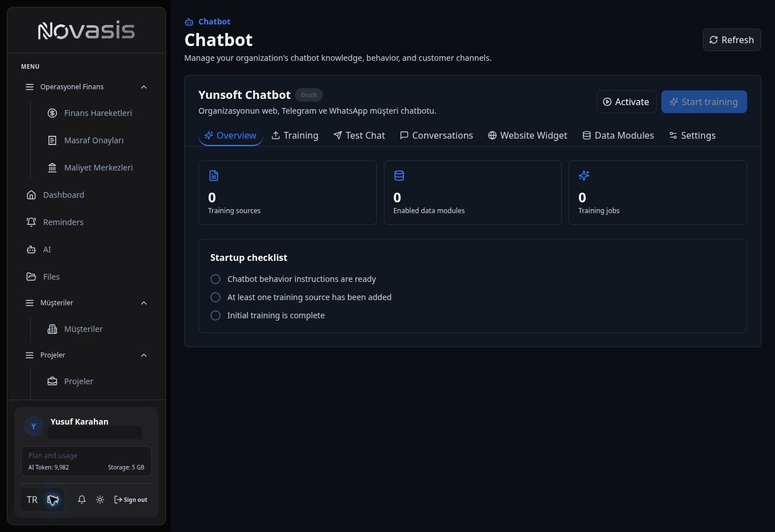
Task: Open the Data Modules tab
Action: point(618,135)
